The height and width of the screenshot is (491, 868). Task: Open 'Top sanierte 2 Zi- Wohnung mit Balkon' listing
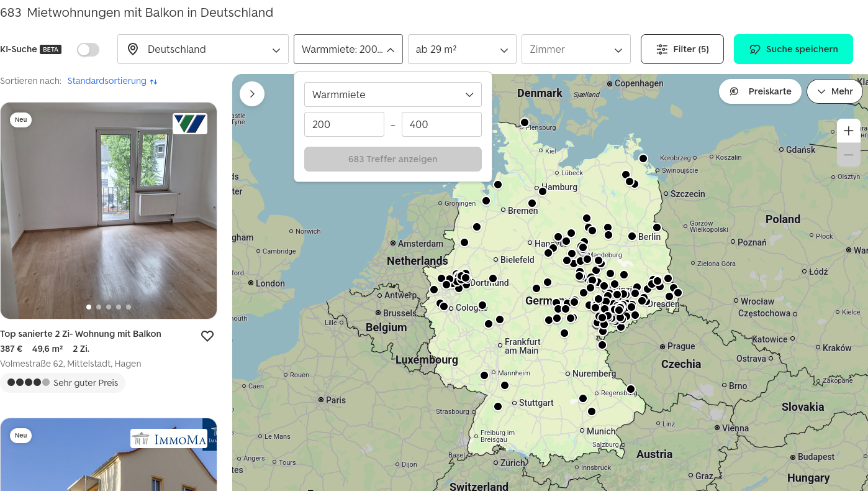[x=81, y=334]
